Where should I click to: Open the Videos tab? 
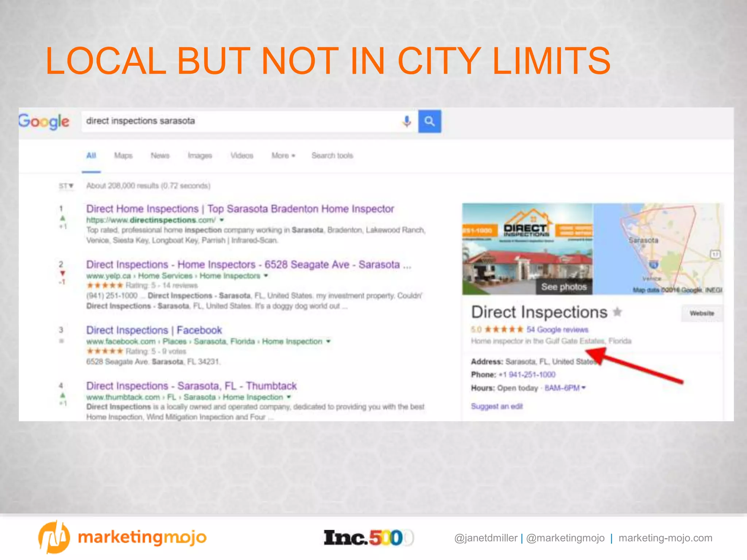242,156
